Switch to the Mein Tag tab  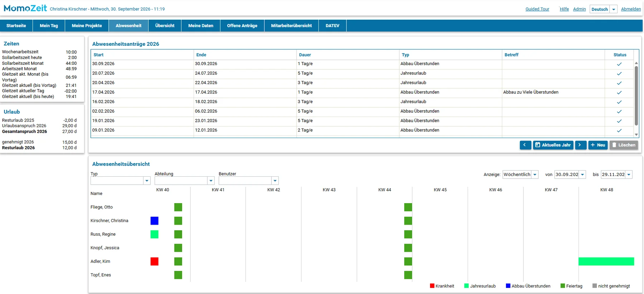coord(49,26)
